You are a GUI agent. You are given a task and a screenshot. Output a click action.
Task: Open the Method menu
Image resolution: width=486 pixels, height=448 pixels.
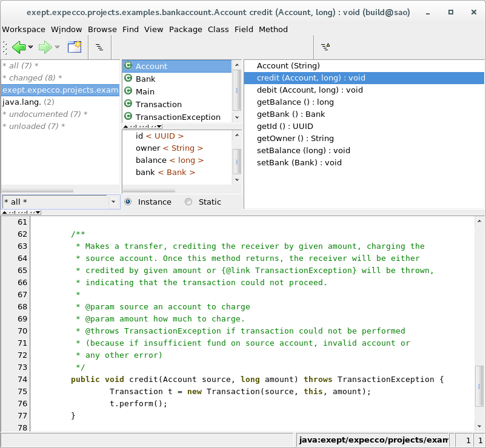pos(273,29)
